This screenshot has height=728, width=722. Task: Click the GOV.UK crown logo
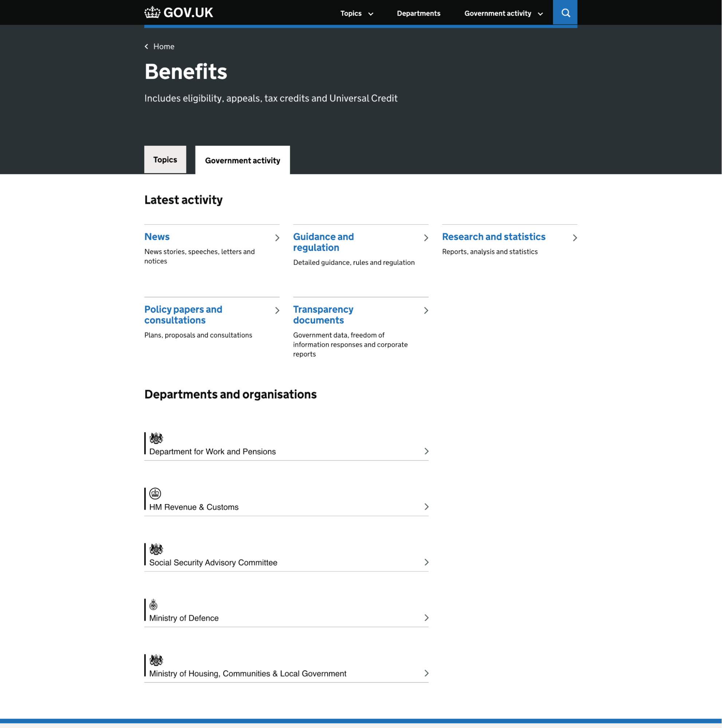pyautogui.click(x=152, y=12)
